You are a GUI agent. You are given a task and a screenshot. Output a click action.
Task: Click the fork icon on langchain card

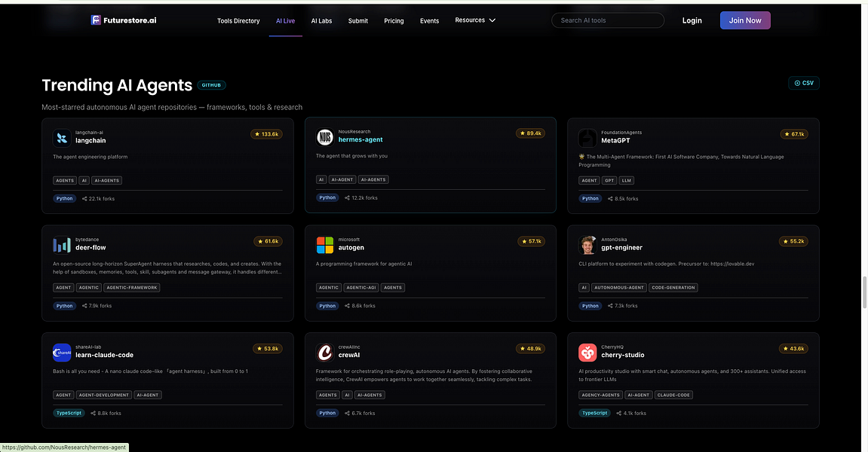[84, 199]
